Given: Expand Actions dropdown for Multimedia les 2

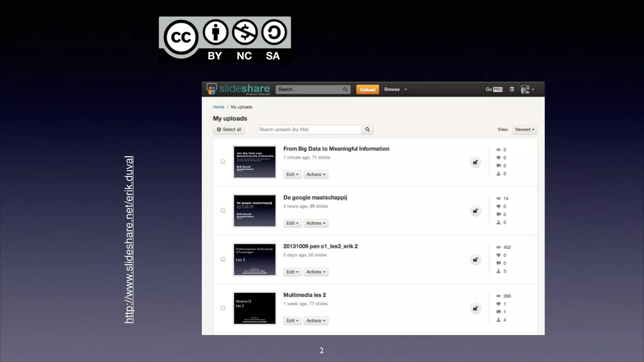Looking at the screenshot, I should tap(316, 321).
